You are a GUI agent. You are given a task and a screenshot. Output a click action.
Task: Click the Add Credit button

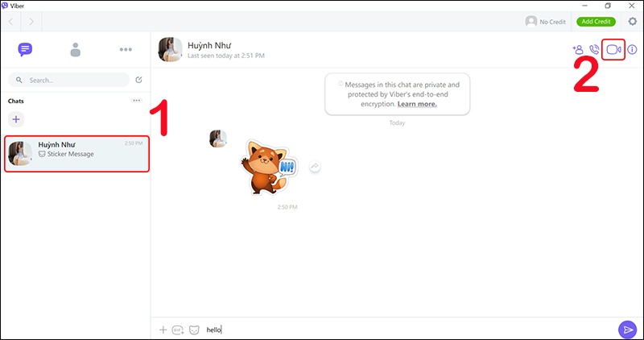pyautogui.click(x=596, y=22)
